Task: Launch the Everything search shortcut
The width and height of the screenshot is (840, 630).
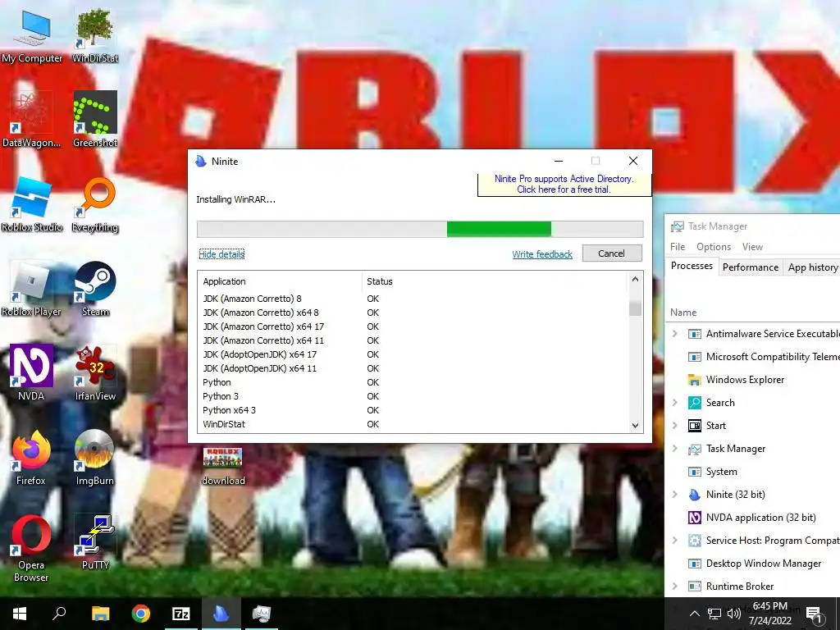Action: 95,204
